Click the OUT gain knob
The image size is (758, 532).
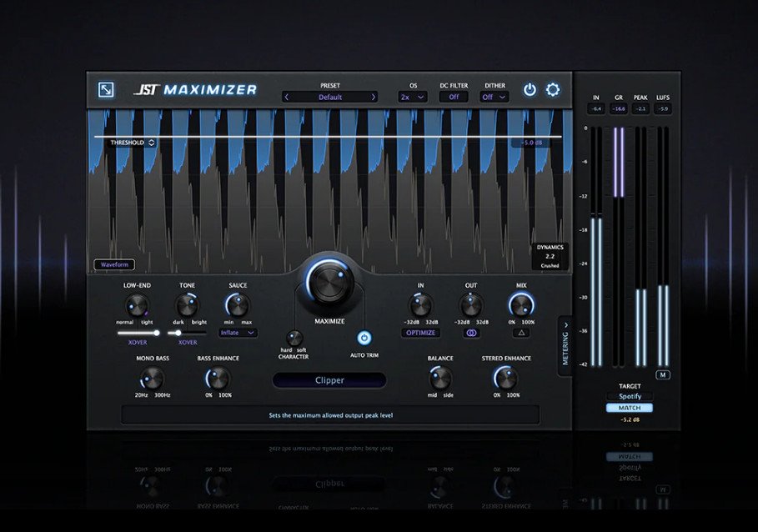tap(471, 306)
